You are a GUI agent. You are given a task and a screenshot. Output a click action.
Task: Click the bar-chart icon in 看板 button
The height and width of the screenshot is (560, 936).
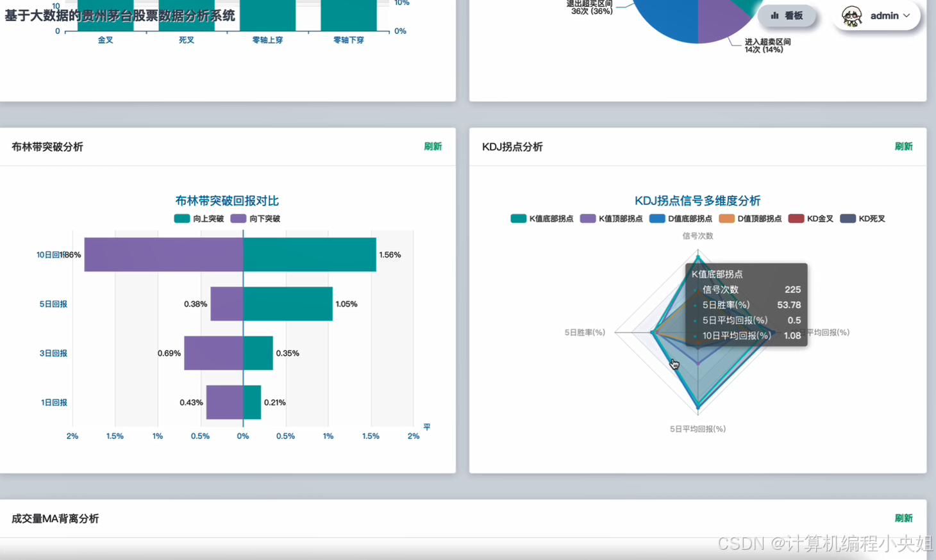pyautogui.click(x=774, y=15)
